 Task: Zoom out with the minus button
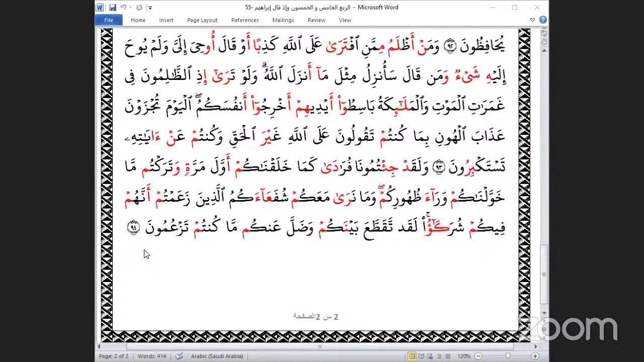[478, 356]
